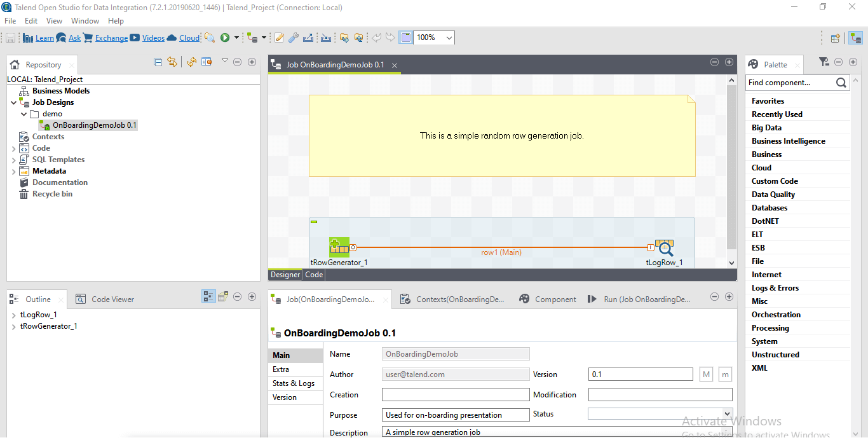Switch to the Code tab in the designer

[x=313, y=274]
